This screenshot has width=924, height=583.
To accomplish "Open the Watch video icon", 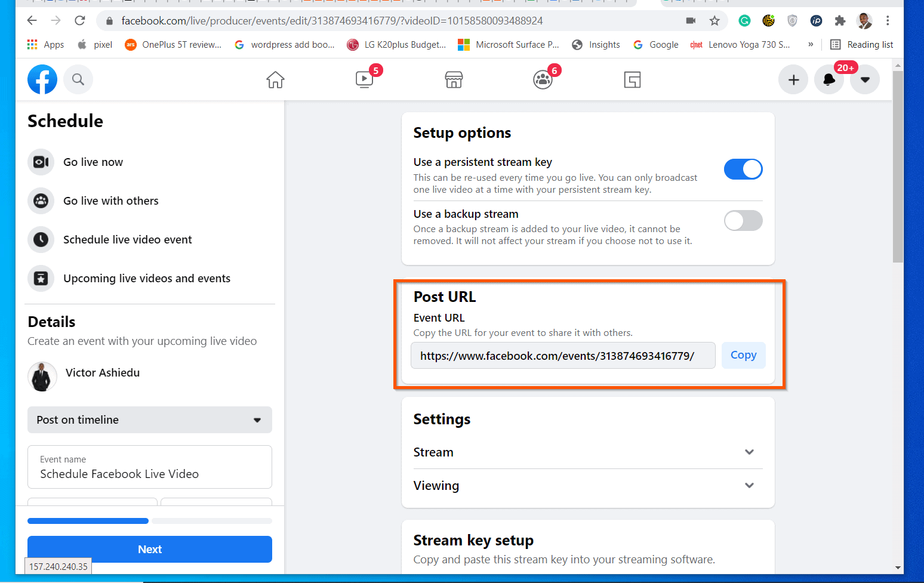I will (x=364, y=79).
